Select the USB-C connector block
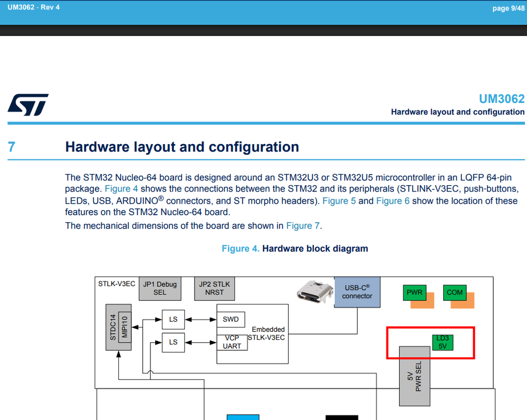 (x=357, y=292)
